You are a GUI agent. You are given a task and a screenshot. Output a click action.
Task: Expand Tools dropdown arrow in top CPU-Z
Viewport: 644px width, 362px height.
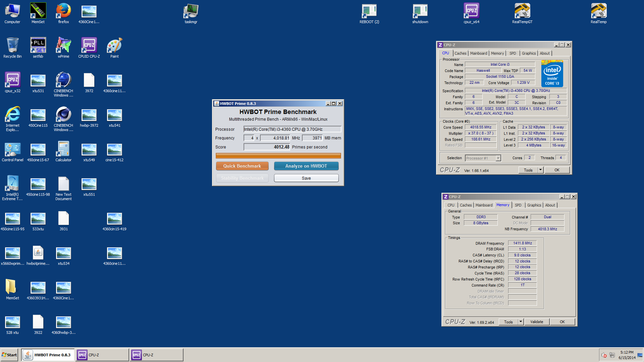pos(540,170)
